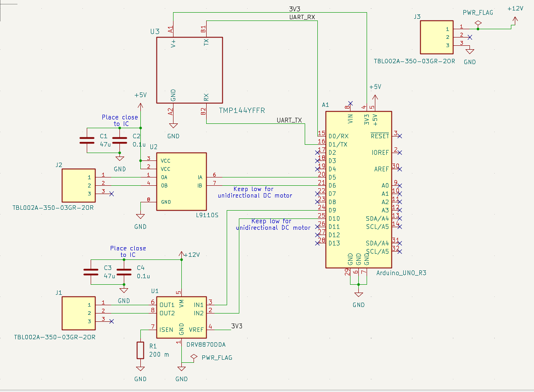Click the J2 connector symbol
534x392 pixels.
78,185
